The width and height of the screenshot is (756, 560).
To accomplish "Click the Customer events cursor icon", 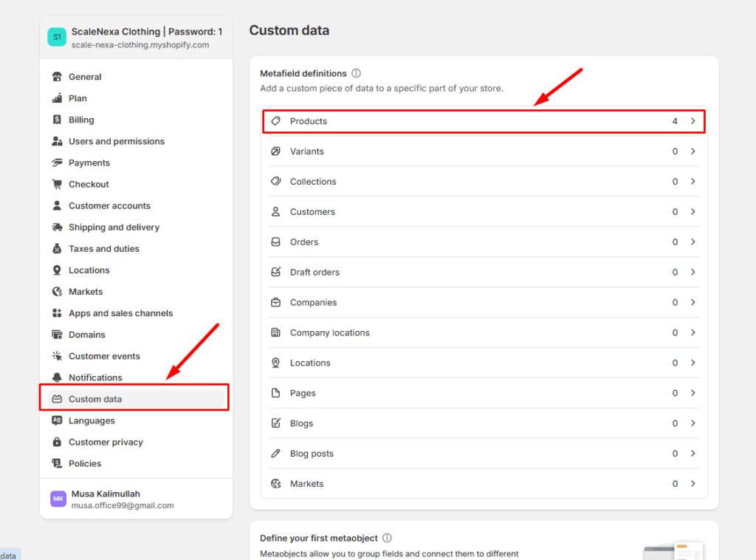I will (57, 356).
